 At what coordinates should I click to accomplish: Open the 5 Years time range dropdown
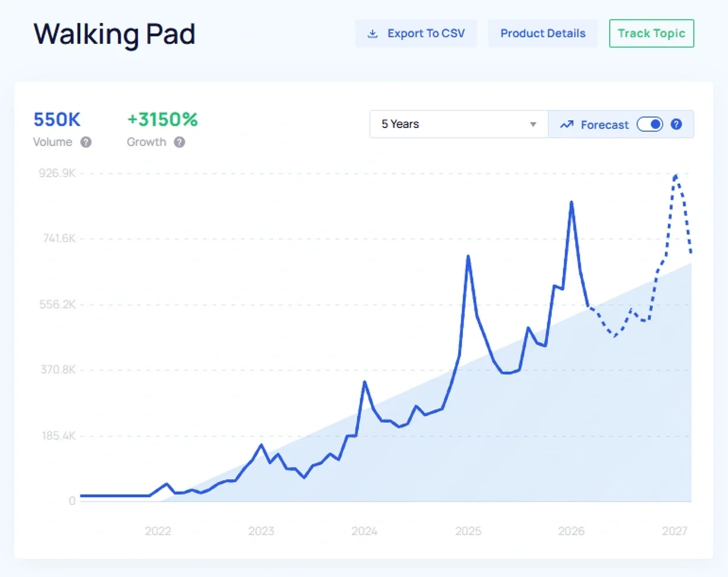click(x=458, y=124)
